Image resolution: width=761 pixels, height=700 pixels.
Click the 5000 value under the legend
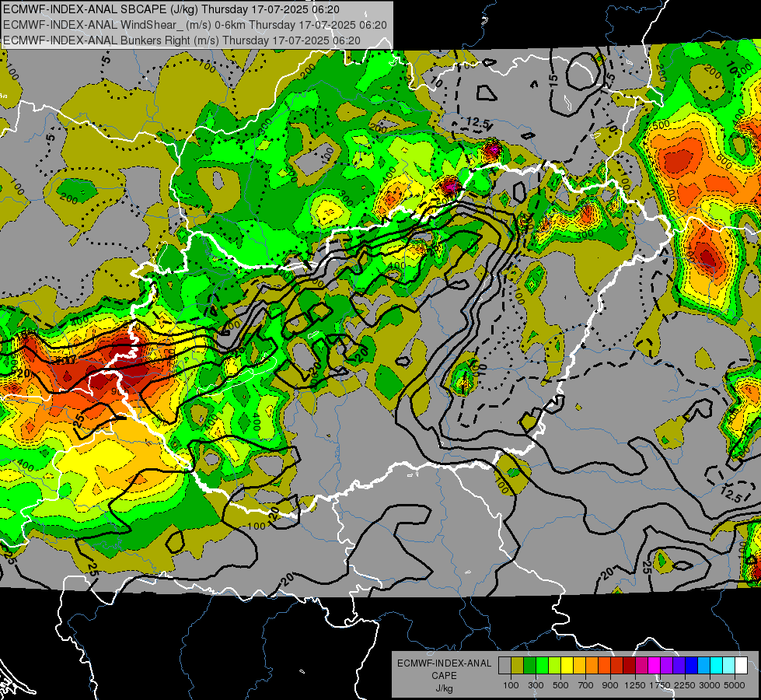735,685
